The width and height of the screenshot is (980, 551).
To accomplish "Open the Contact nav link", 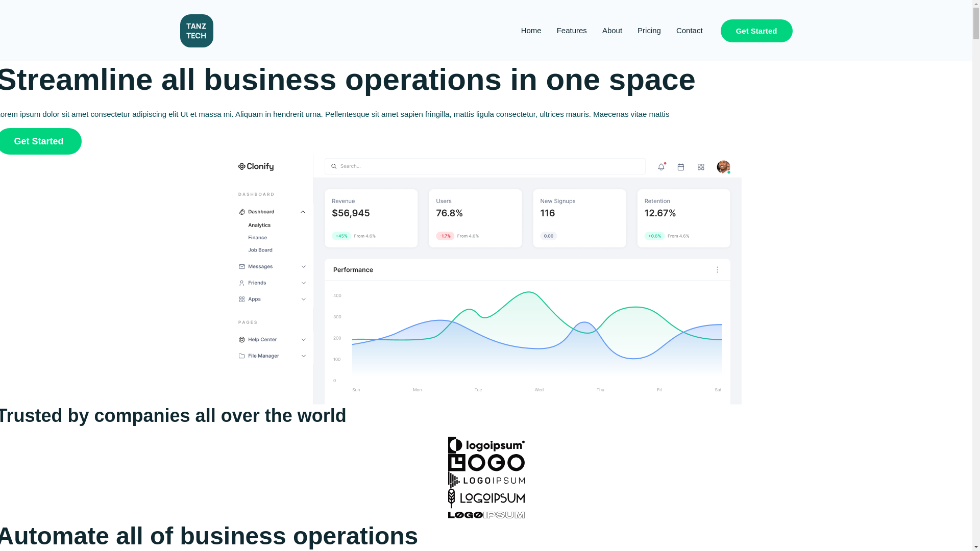I will point(689,31).
